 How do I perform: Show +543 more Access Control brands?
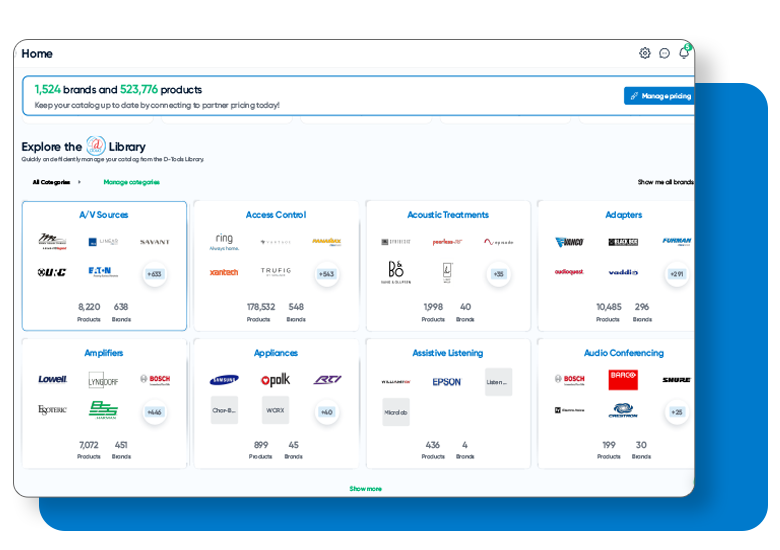coord(327,274)
